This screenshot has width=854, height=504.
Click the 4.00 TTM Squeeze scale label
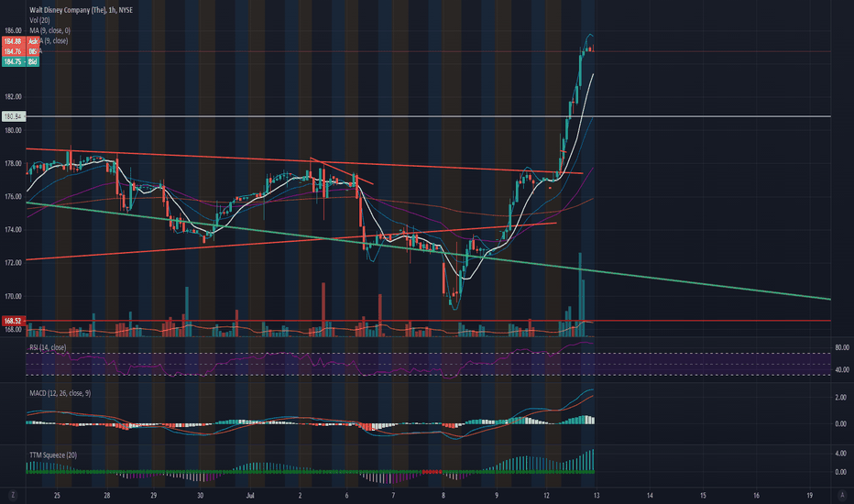tap(840, 454)
